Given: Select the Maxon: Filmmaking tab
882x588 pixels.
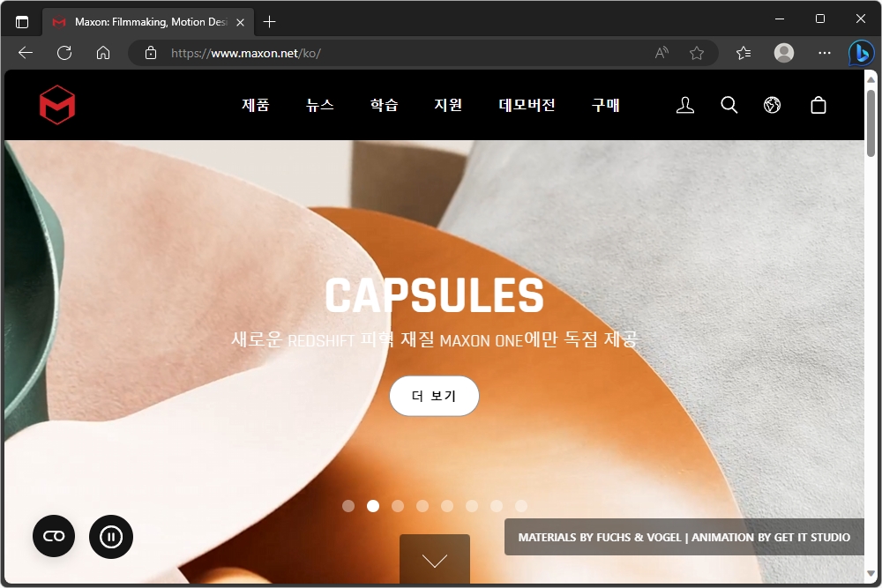Looking at the screenshot, I should point(148,22).
